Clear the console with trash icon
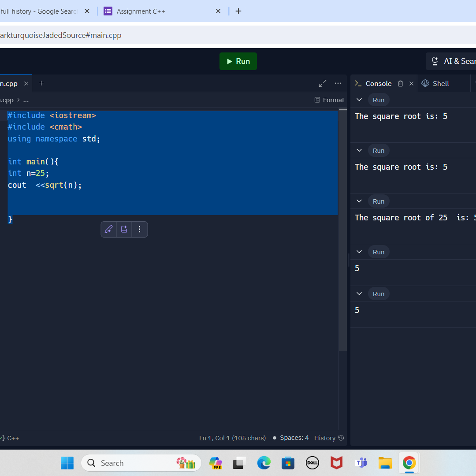The height and width of the screenshot is (476, 476). pos(400,83)
